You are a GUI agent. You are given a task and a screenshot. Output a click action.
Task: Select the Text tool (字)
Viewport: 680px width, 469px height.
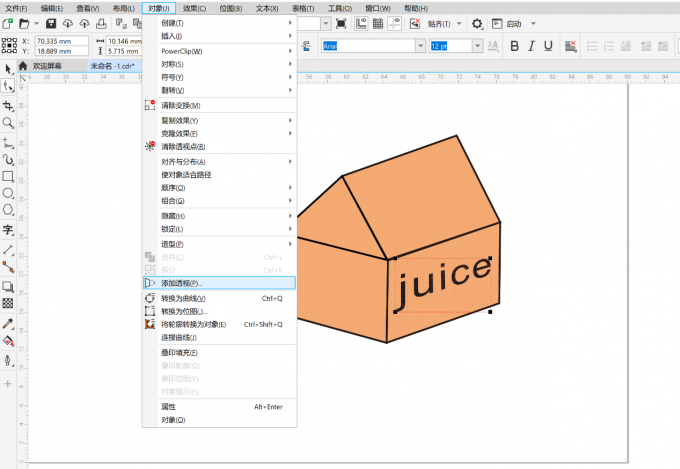click(x=8, y=229)
